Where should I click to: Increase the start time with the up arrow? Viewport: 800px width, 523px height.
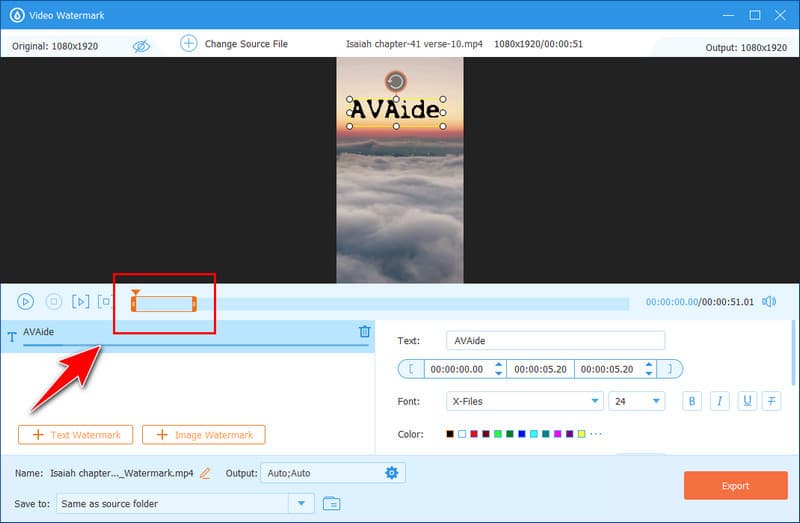coord(498,364)
